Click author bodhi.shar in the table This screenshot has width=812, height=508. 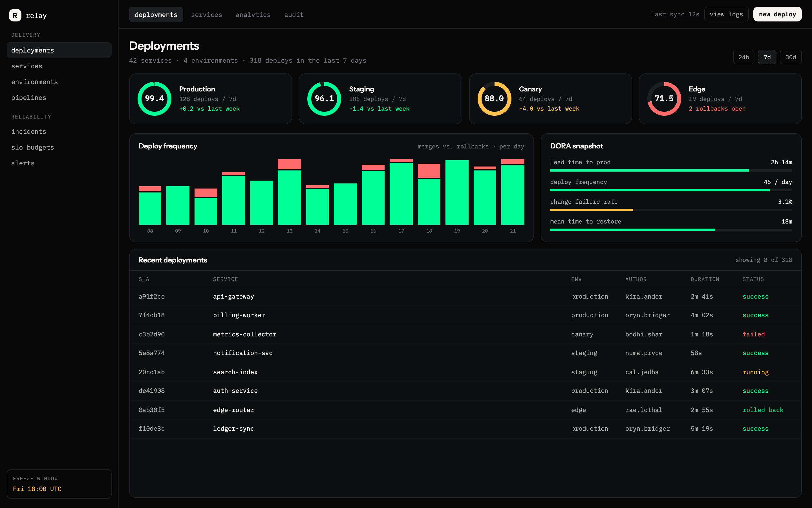point(644,334)
